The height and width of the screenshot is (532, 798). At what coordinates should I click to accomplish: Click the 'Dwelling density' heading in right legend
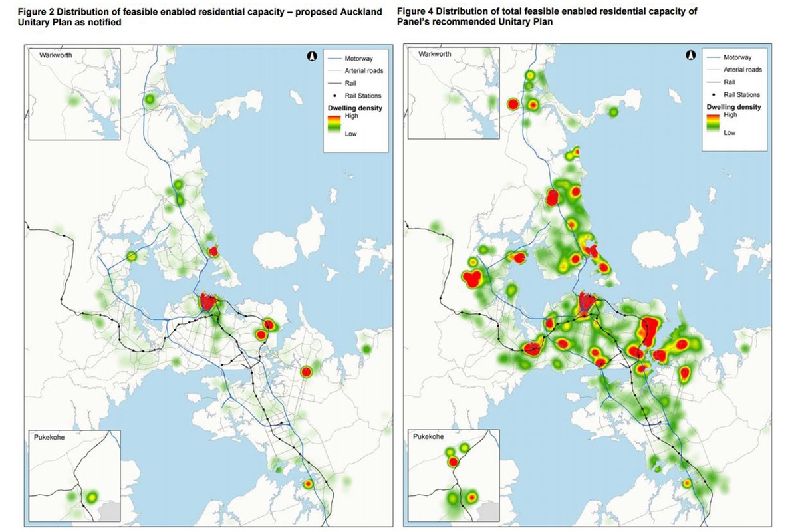click(x=735, y=107)
